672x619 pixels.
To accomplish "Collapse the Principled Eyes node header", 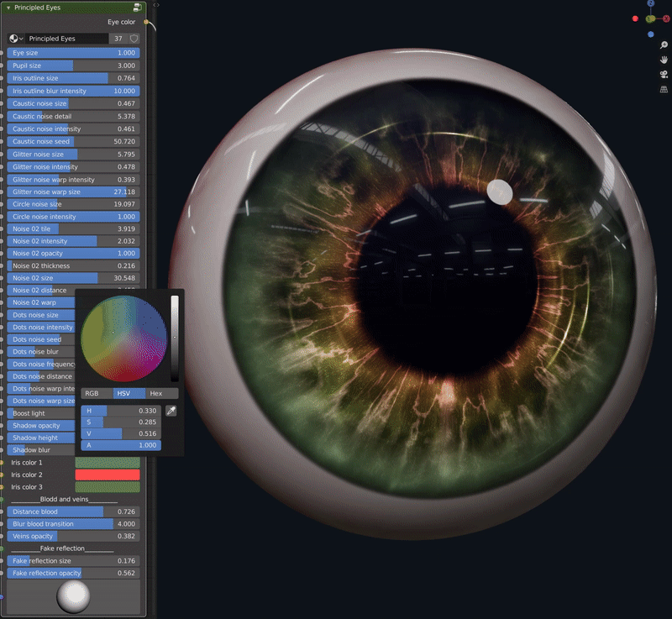I will pos(8,8).
